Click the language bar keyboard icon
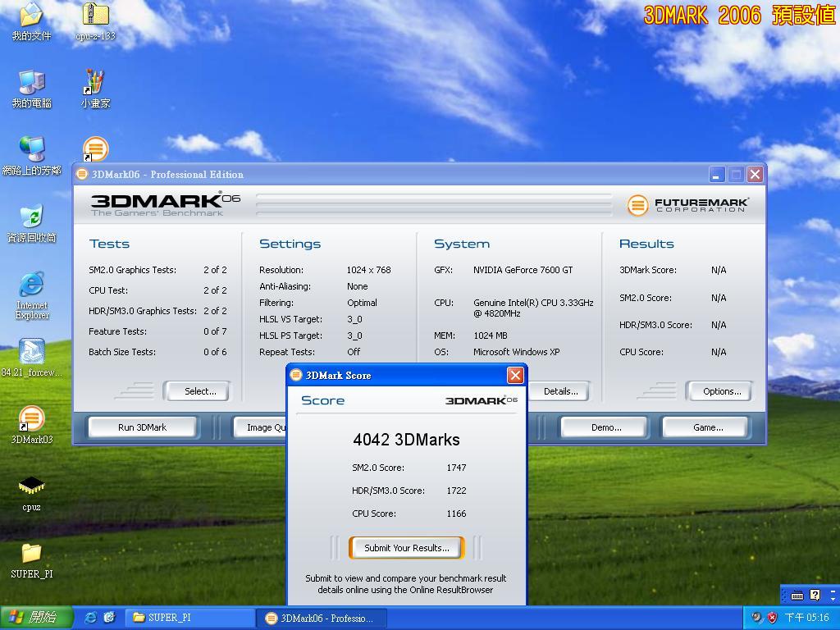The image size is (840, 630). click(797, 596)
